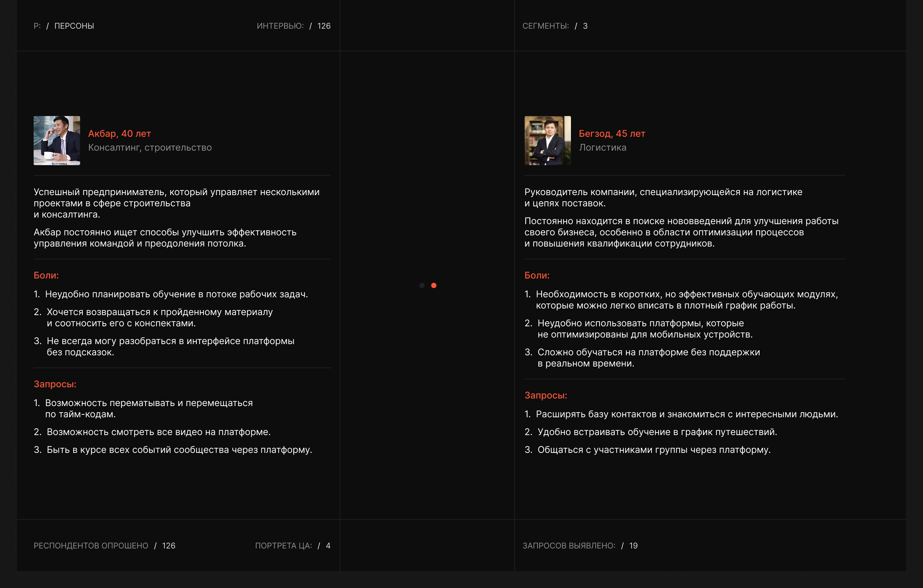Image resolution: width=923 pixels, height=588 pixels.
Task: Click Bekzod's Боли section heading
Action: point(537,275)
